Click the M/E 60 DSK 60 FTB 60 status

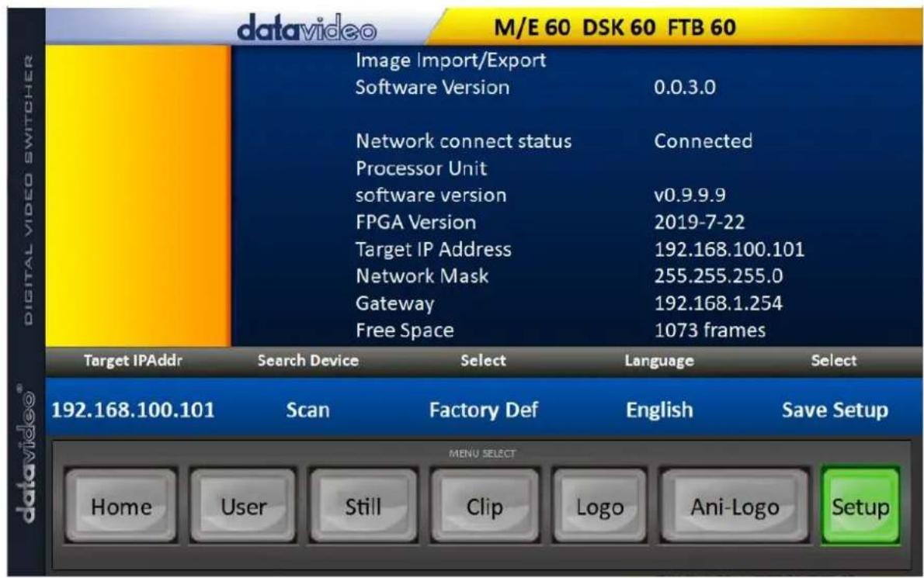(x=615, y=27)
